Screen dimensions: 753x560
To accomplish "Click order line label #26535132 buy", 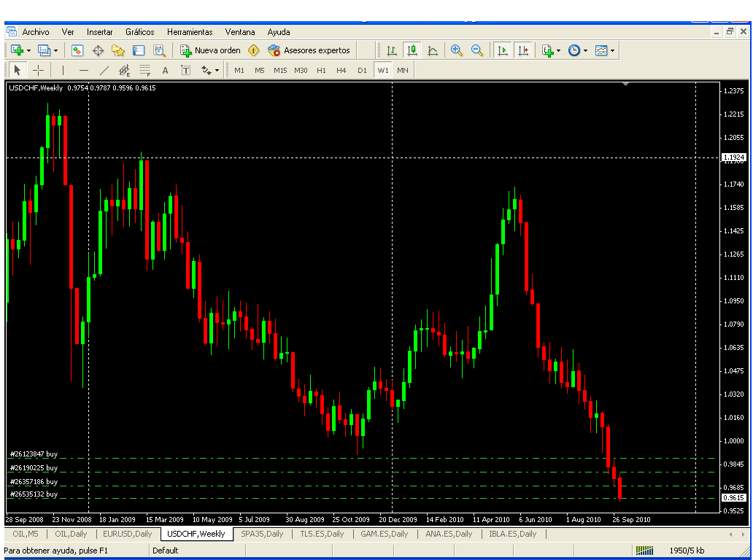I will 34,494.
